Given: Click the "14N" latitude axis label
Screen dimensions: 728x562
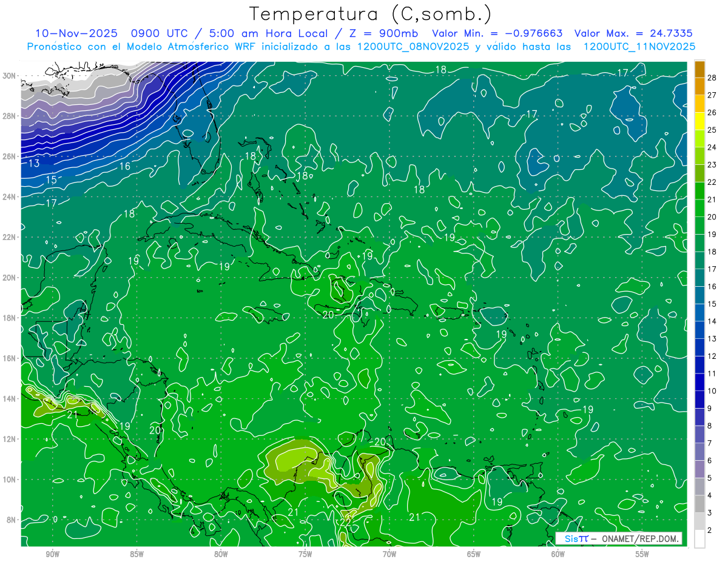Looking at the screenshot, I should tap(10, 399).
